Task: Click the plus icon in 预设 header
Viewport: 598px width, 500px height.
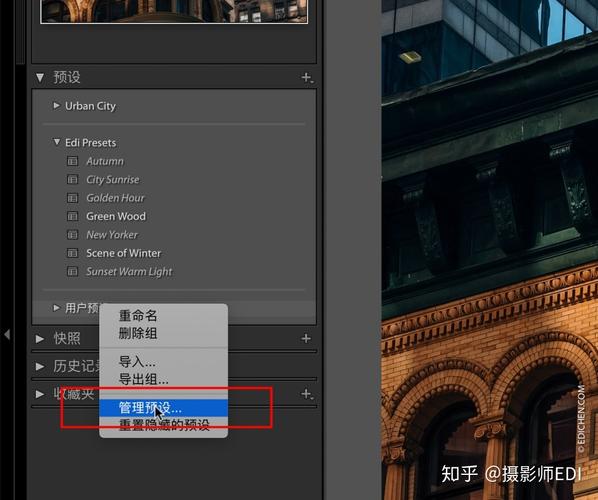Action: click(307, 77)
